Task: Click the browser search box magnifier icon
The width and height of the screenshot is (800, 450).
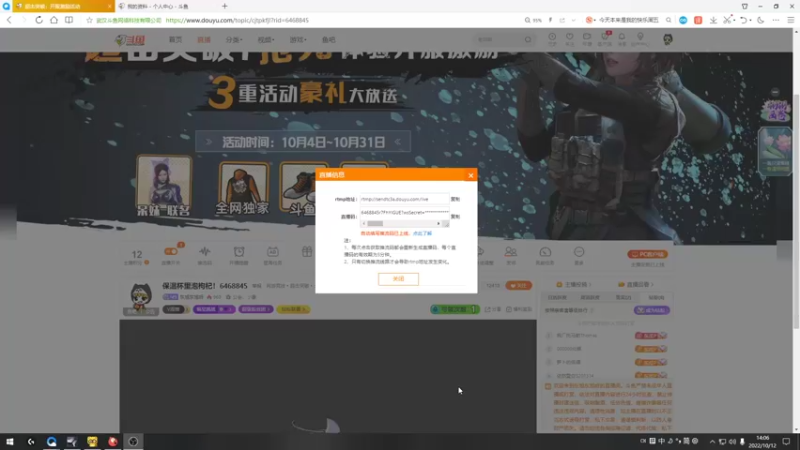Action: 668,20
